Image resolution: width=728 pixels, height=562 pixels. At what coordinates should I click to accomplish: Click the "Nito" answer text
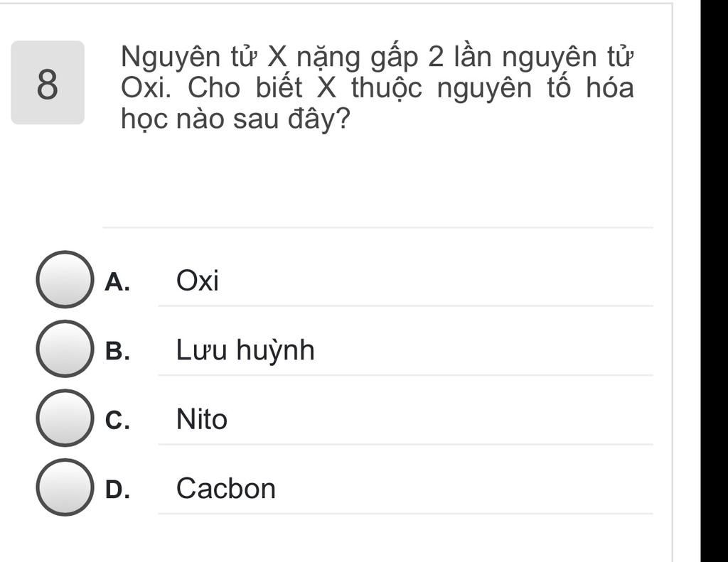point(202,420)
